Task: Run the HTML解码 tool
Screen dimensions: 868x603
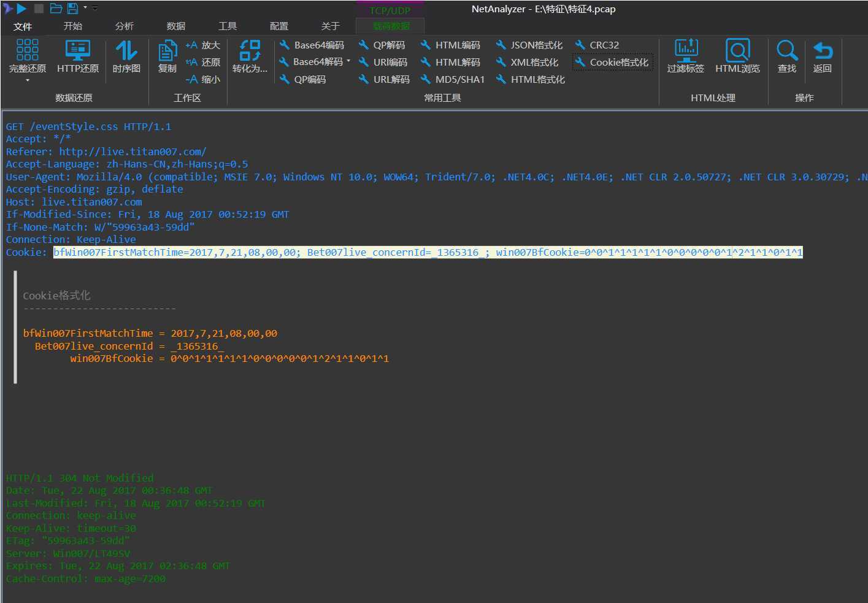Action: [x=450, y=62]
